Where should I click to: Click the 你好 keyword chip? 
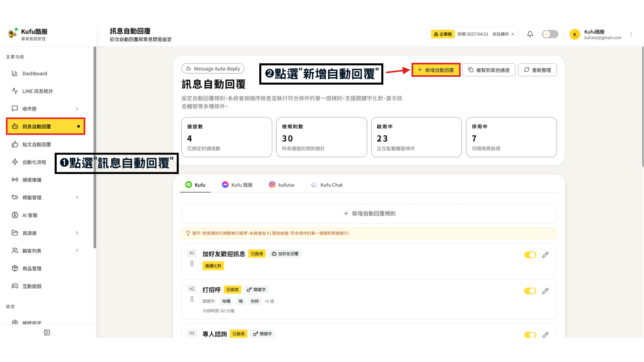255,301
